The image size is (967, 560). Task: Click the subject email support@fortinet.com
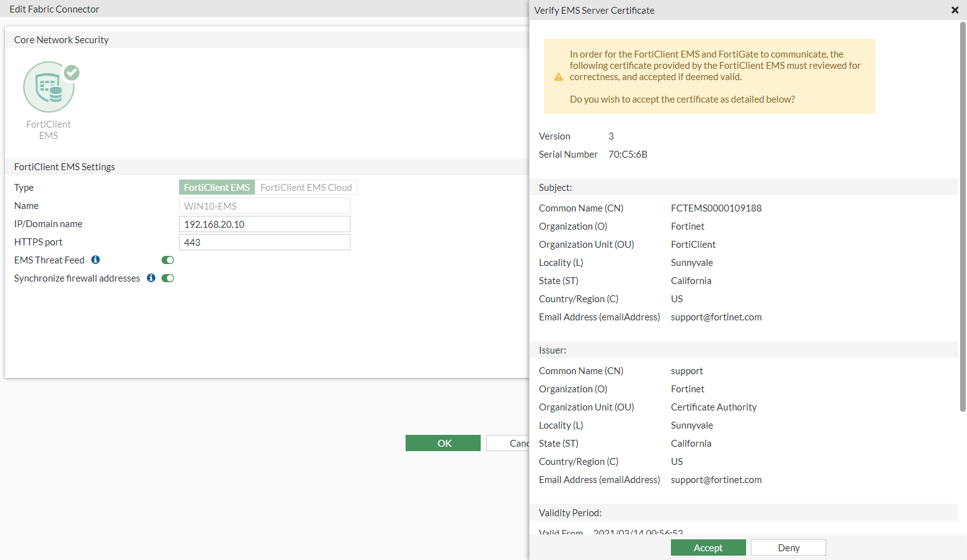[x=716, y=317]
